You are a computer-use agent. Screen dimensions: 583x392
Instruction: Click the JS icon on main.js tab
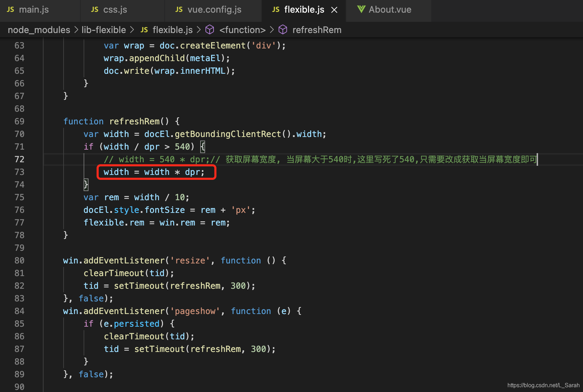click(11, 9)
